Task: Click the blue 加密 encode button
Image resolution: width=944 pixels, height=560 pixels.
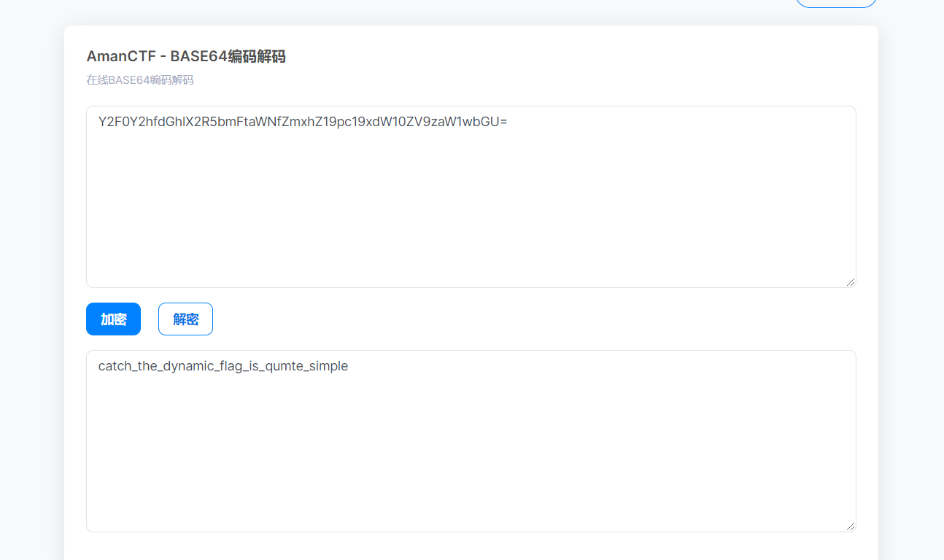Action: click(113, 319)
